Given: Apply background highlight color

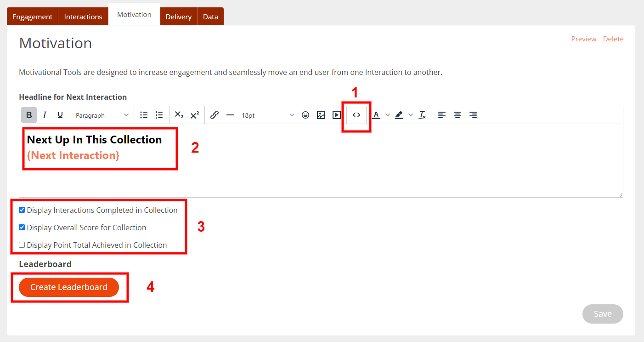Looking at the screenshot, I should (399, 115).
